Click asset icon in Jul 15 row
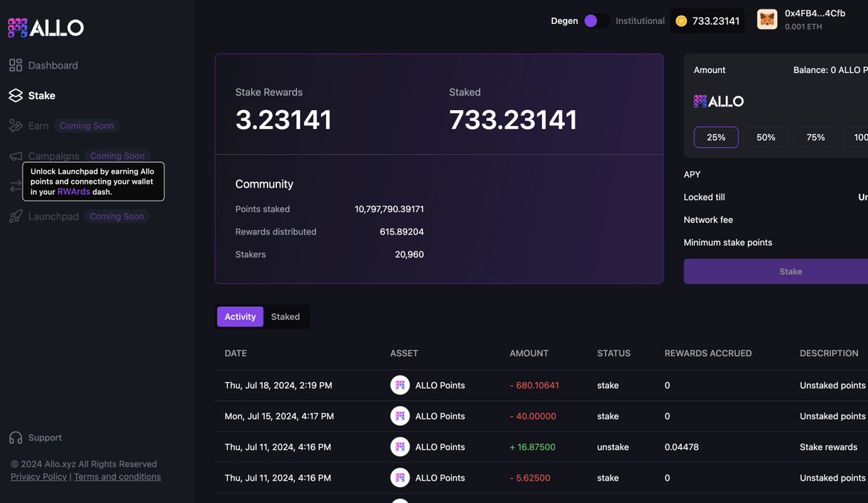This screenshot has width=868, height=503. coord(400,416)
